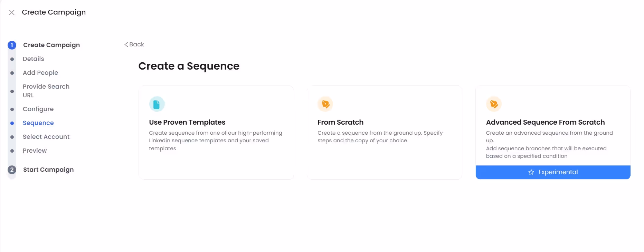Open the Preview step
This screenshot has width=644, height=252.
pyautogui.click(x=35, y=151)
